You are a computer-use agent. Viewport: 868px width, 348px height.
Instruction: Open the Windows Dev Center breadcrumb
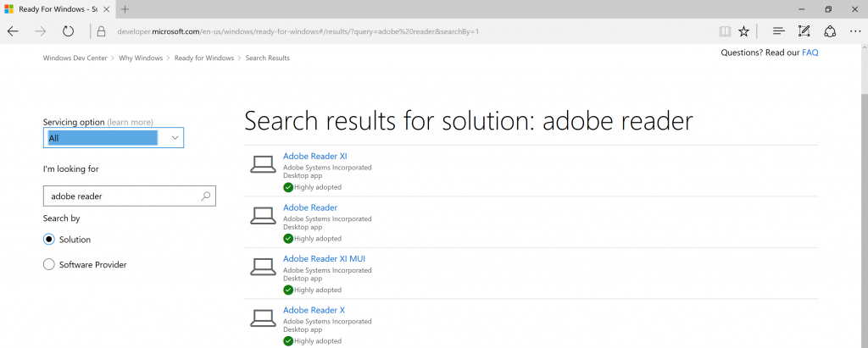click(75, 58)
